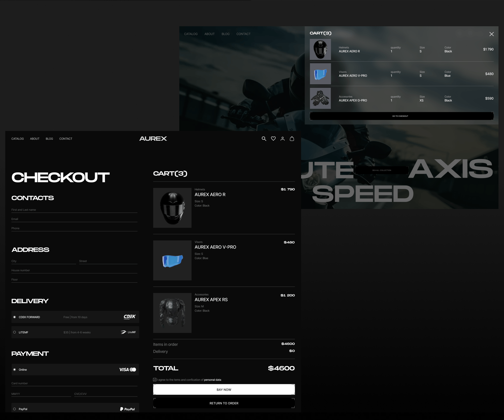Click the search magnifier icon
Viewport: 504px width, 420px height.
click(x=264, y=139)
